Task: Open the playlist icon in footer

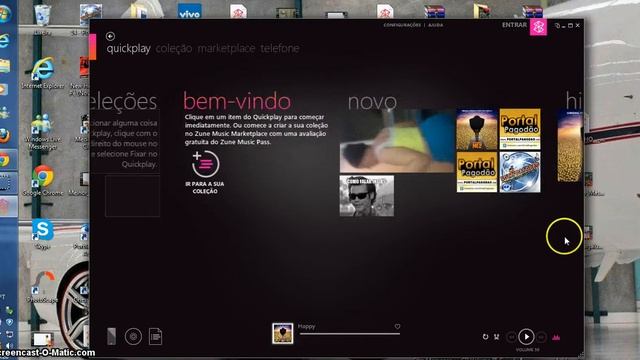Action: pyautogui.click(x=156, y=337)
